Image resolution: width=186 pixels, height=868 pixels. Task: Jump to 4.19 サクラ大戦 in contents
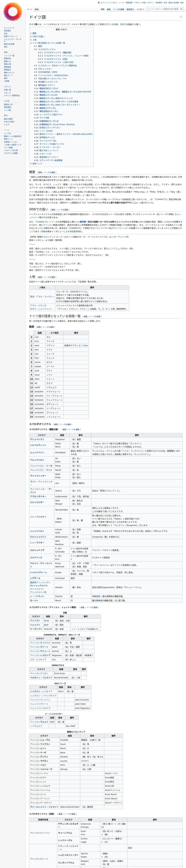[x=42, y=118]
